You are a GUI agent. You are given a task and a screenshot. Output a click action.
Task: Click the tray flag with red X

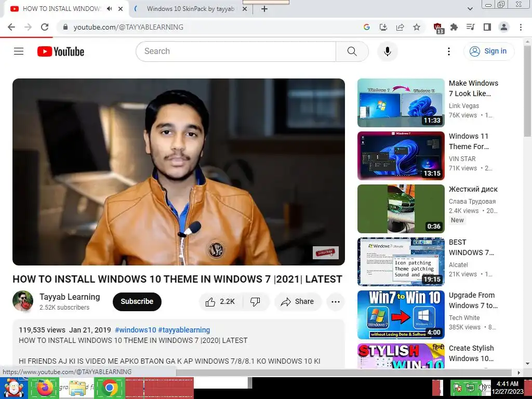457,388
